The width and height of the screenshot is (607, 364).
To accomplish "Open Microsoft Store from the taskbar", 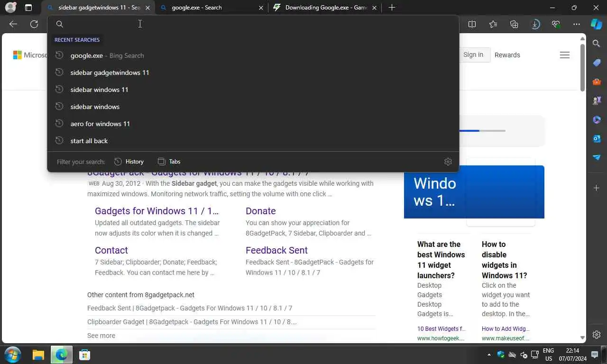I will tap(84, 355).
